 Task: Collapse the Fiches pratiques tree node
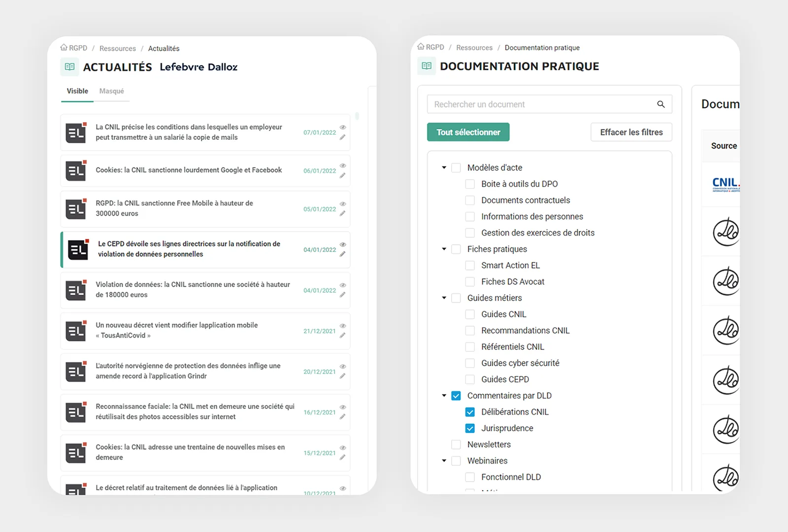[444, 249]
